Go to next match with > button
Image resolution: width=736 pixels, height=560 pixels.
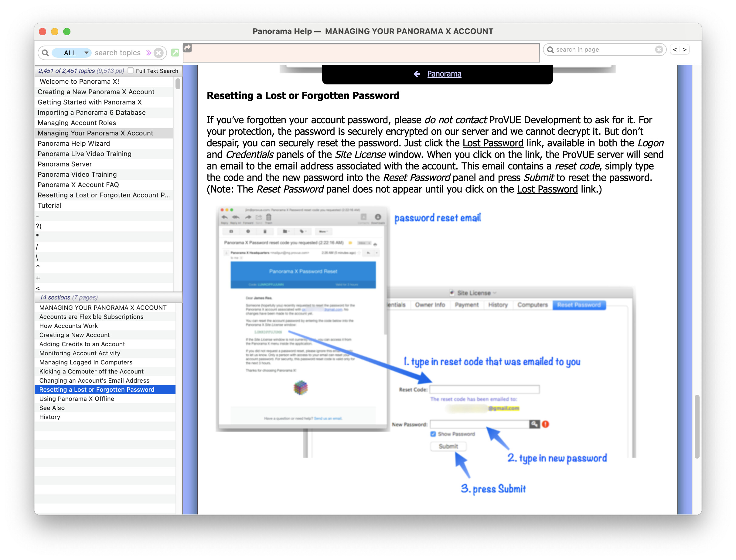pos(684,50)
